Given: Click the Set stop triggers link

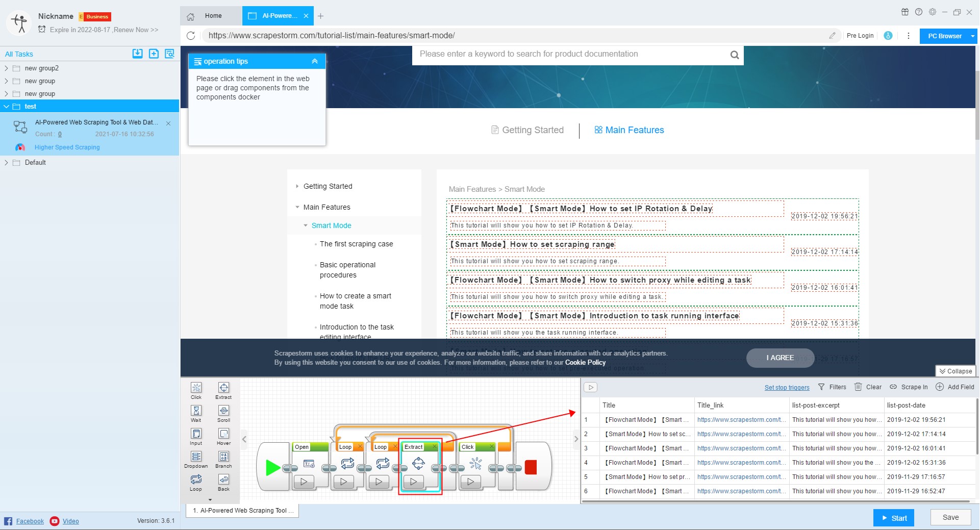Looking at the screenshot, I should [787, 388].
